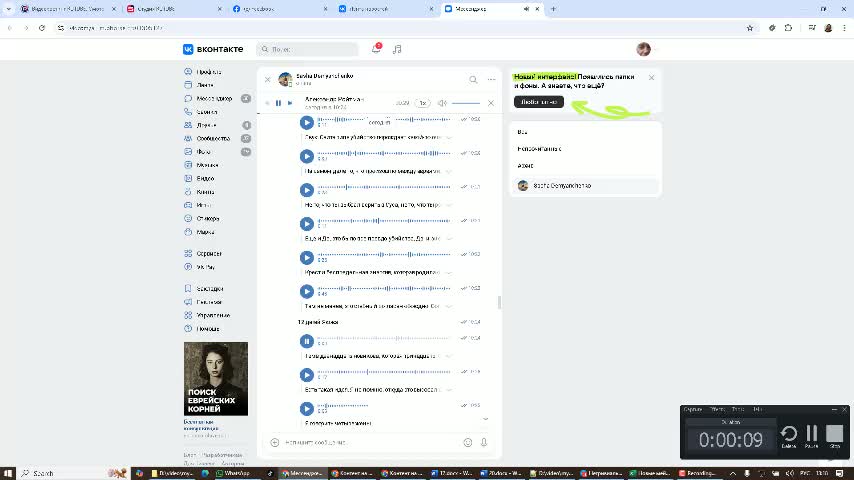Select the Все chats folder
The width and height of the screenshot is (854, 480).
[x=585, y=132]
